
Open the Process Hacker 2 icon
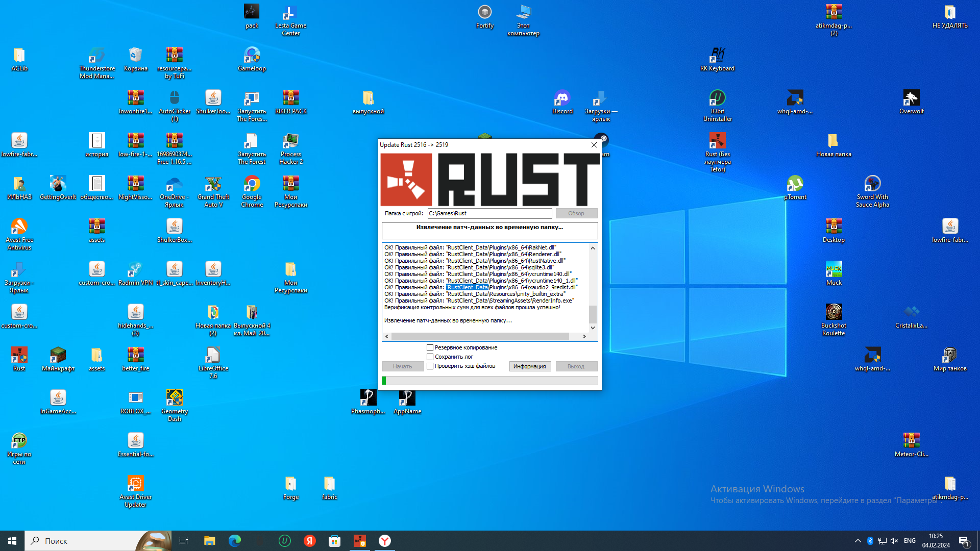tap(290, 149)
